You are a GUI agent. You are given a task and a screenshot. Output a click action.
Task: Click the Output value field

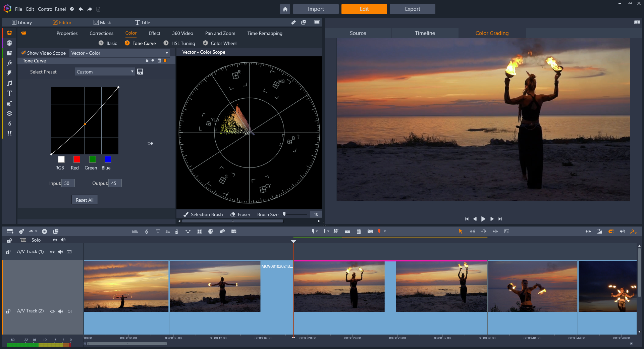point(115,183)
